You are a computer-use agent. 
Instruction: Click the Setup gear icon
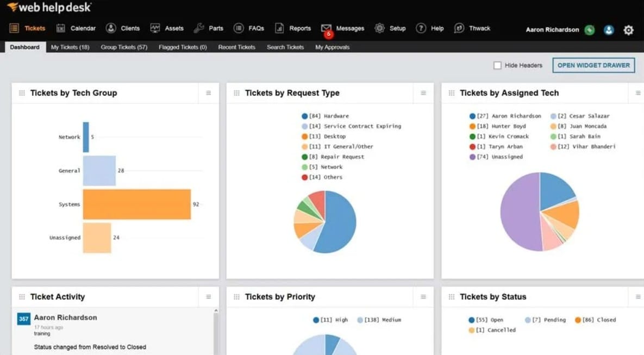coord(379,28)
